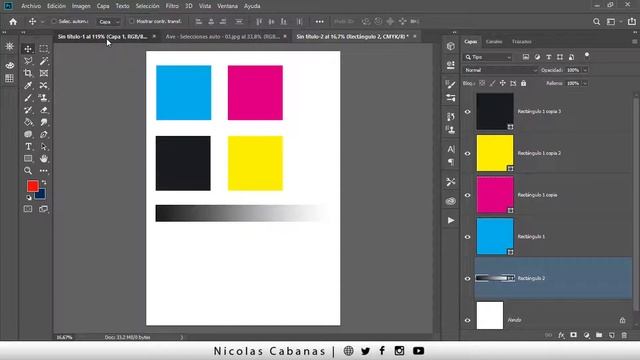Toggle Quick Mask mode icon
Image resolution: width=640 pixels, height=360 pixels.
pos(28,209)
